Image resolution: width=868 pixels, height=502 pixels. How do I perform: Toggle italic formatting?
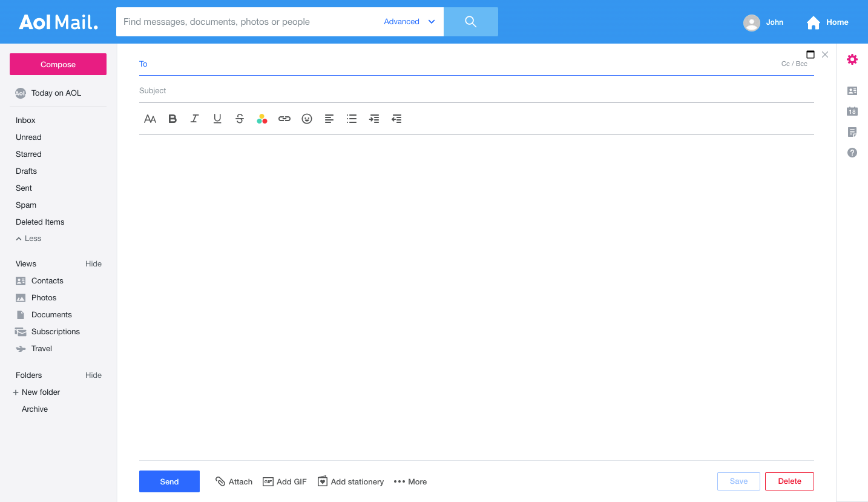[194, 119]
